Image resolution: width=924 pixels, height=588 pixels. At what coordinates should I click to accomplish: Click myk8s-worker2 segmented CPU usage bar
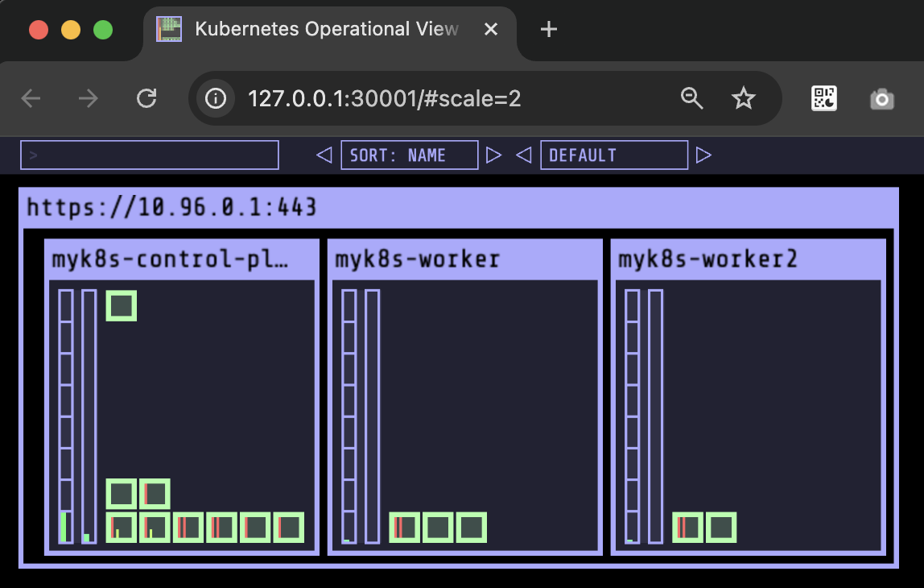pyautogui.click(x=633, y=416)
